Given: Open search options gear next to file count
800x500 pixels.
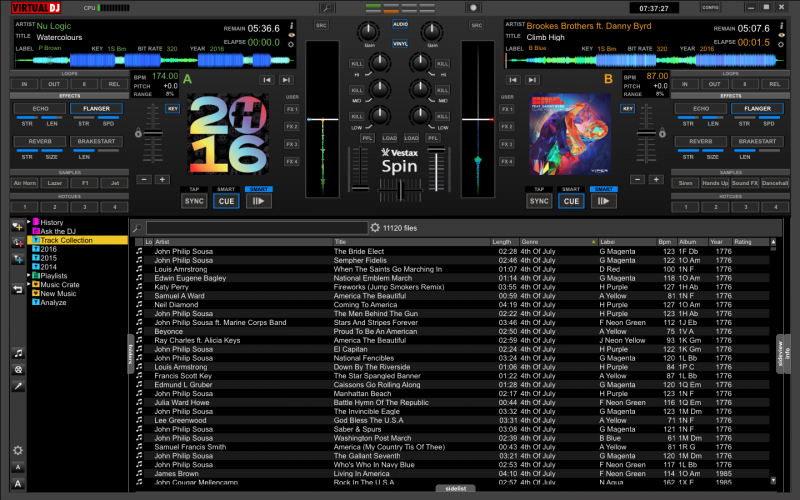Looking at the screenshot, I should [375, 228].
